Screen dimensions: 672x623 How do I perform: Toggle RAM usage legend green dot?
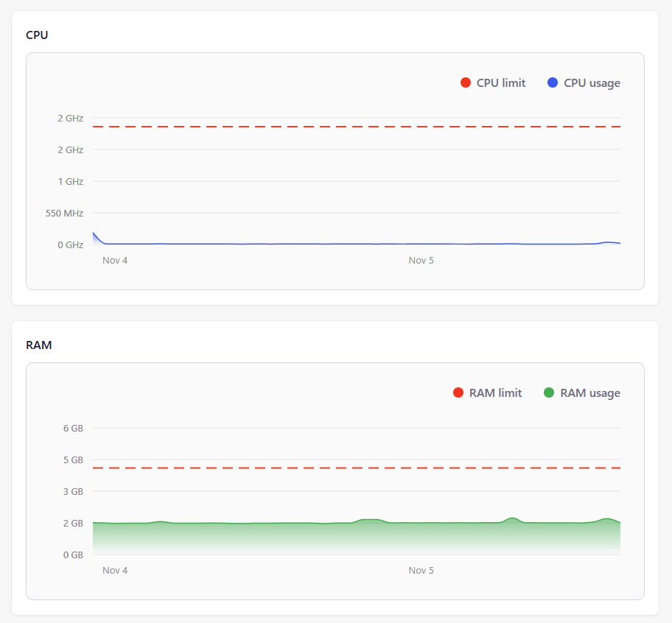(549, 393)
